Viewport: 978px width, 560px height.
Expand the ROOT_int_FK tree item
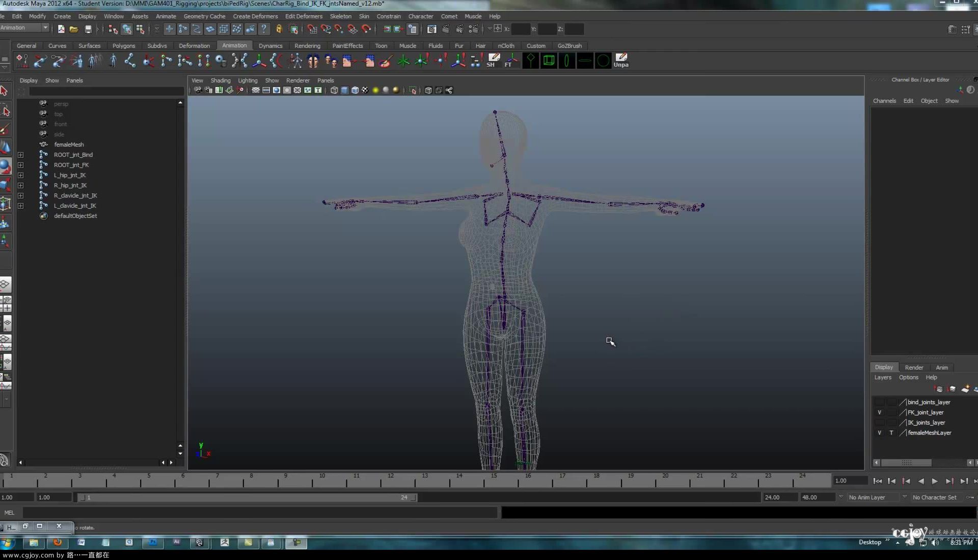coord(21,164)
